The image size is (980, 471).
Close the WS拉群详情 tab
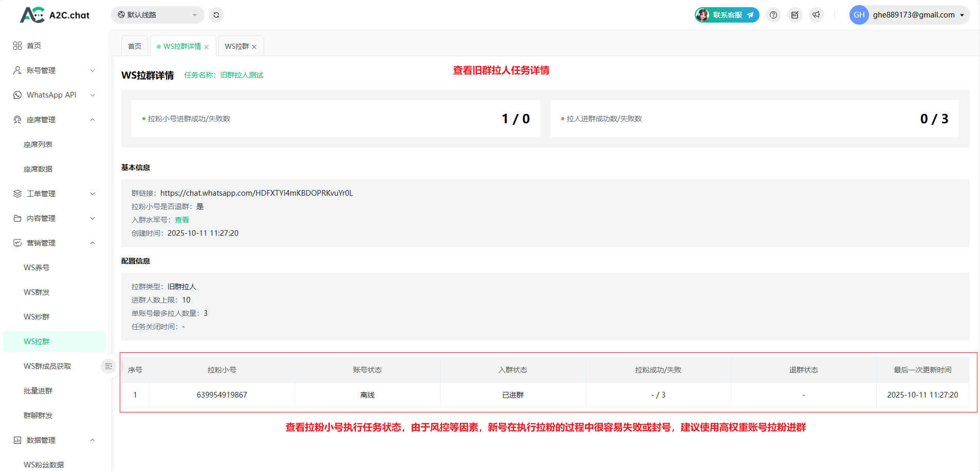tap(207, 47)
